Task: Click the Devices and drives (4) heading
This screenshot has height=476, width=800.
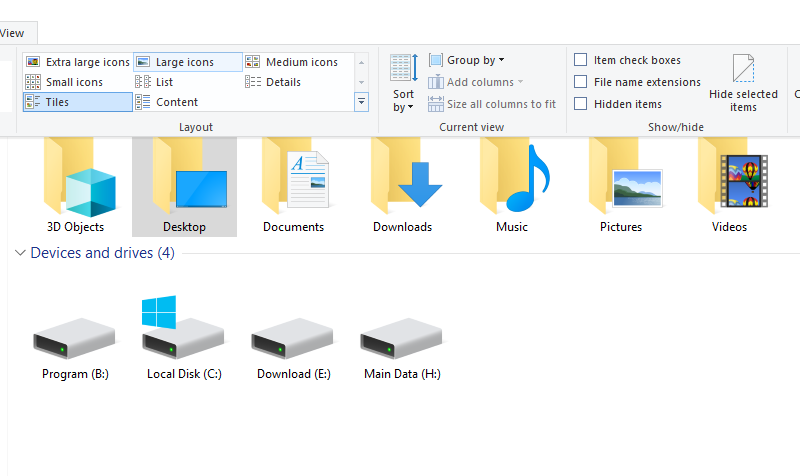Action: click(x=103, y=253)
